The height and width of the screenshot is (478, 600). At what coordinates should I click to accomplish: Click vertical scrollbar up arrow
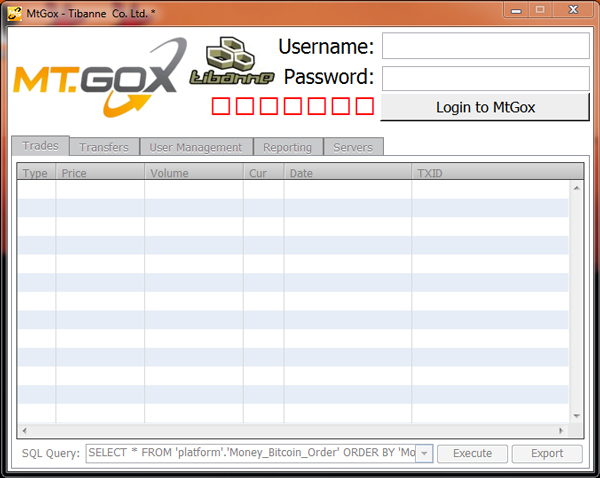pos(577,188)
